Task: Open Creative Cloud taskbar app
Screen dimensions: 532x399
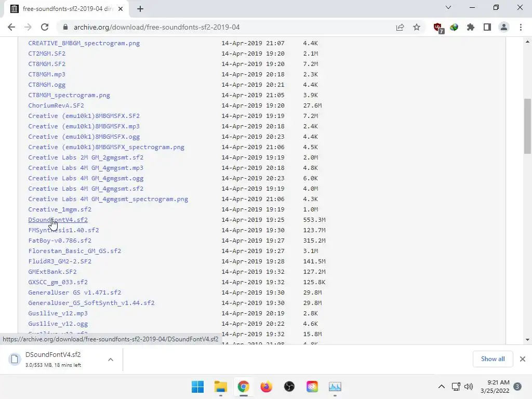Action: click(x=312, y=387)
